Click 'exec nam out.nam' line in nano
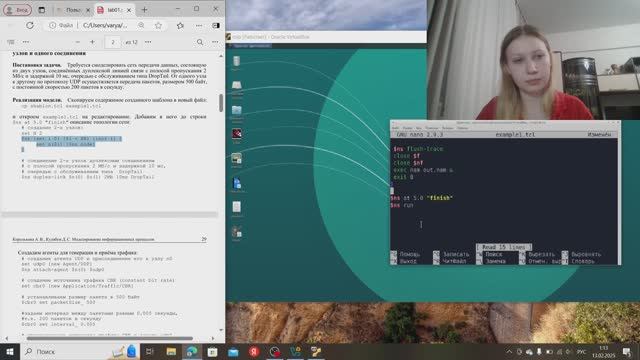The height and width of the screenshot is (360, 640). (x=423, y=170)
